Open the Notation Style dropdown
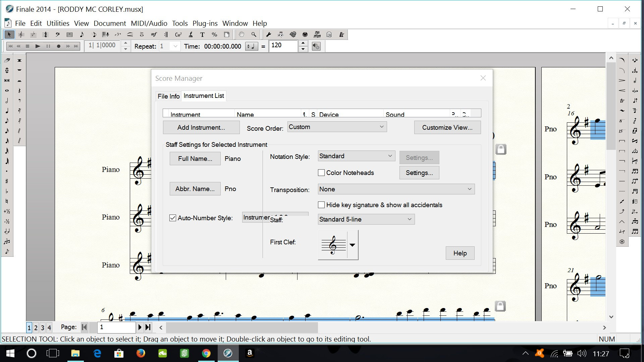The image size is (644, 362). 356,156
